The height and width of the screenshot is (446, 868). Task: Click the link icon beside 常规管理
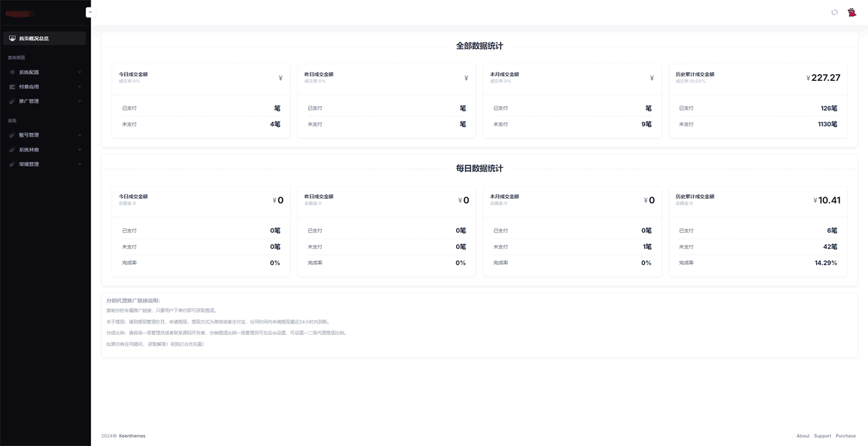click(x=12, y=164)
